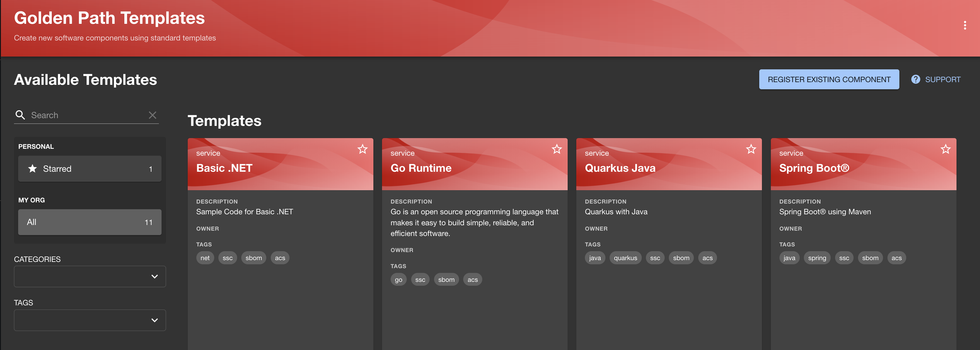Click the all templates count '11'

[x=148, y=222]
